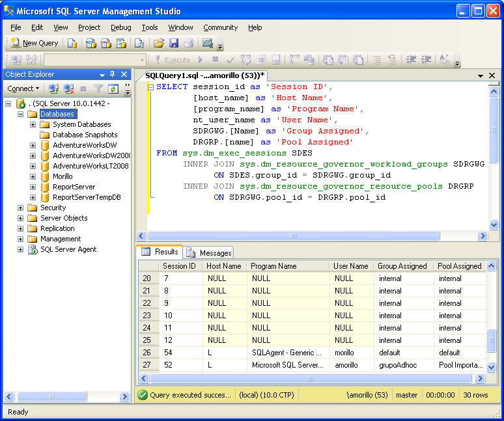Expand the AdventureWorksDW database
This screenshot has width=504, height=421.
(x=33, y=145)
